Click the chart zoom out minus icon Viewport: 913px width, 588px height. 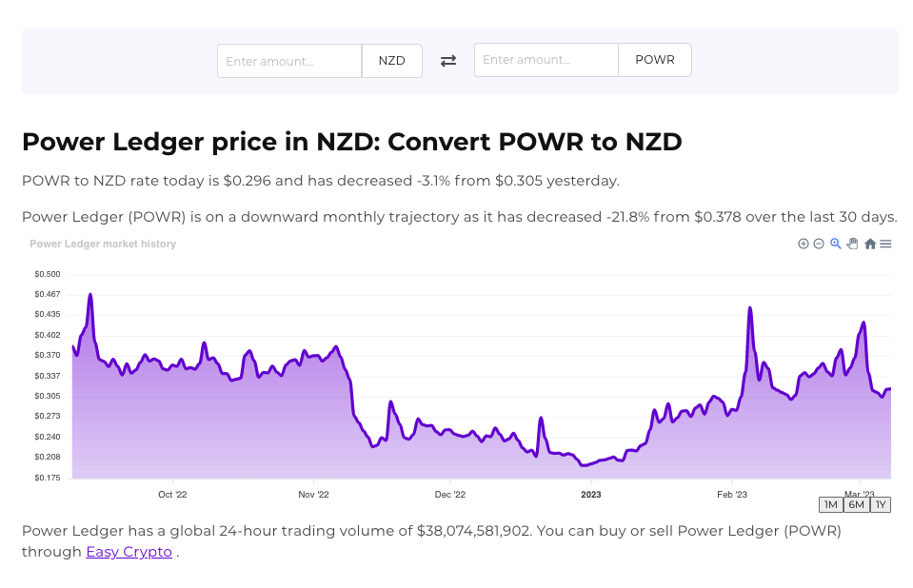click(819, 244)
